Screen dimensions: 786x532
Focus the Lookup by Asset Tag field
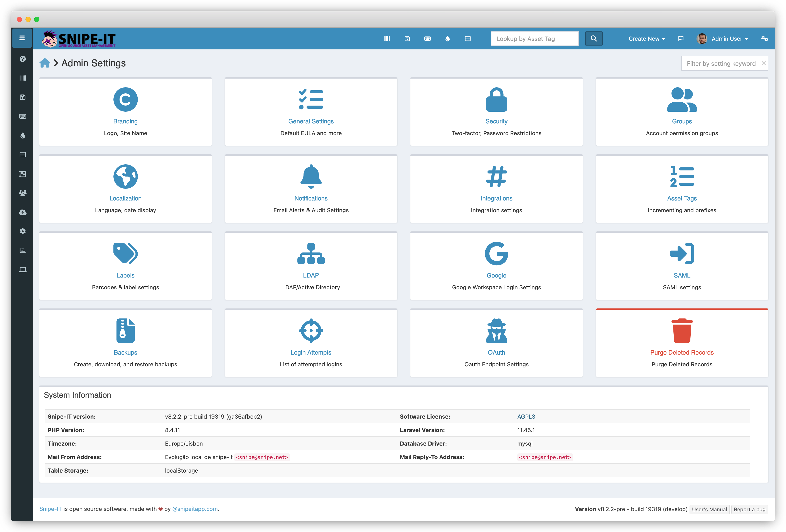click(534, 39)
